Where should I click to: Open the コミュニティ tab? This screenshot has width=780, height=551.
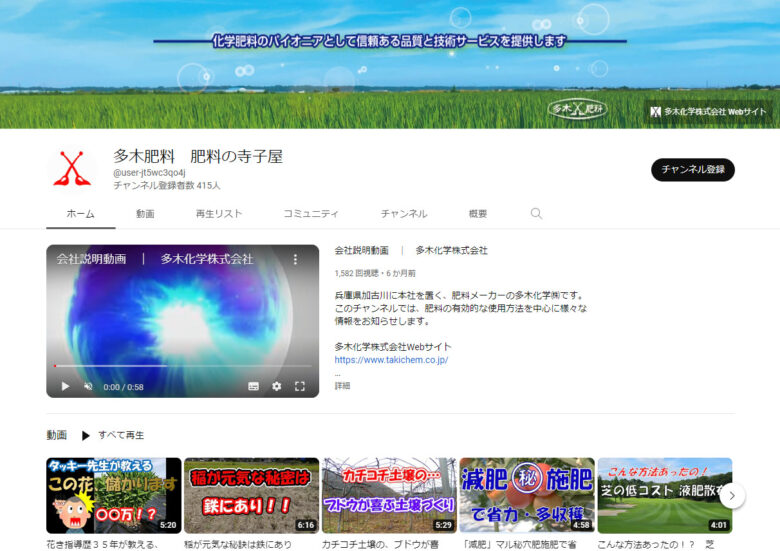click(x=311, y=214)
